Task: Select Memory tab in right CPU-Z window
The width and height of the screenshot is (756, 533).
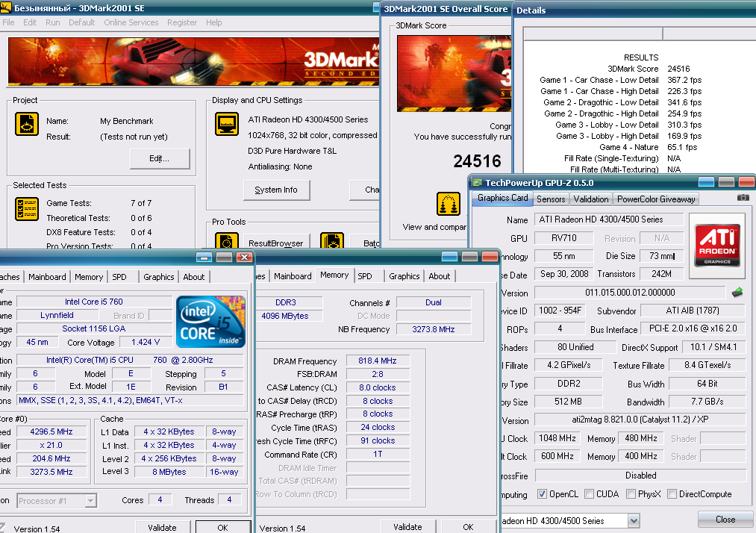Action: 334,275
